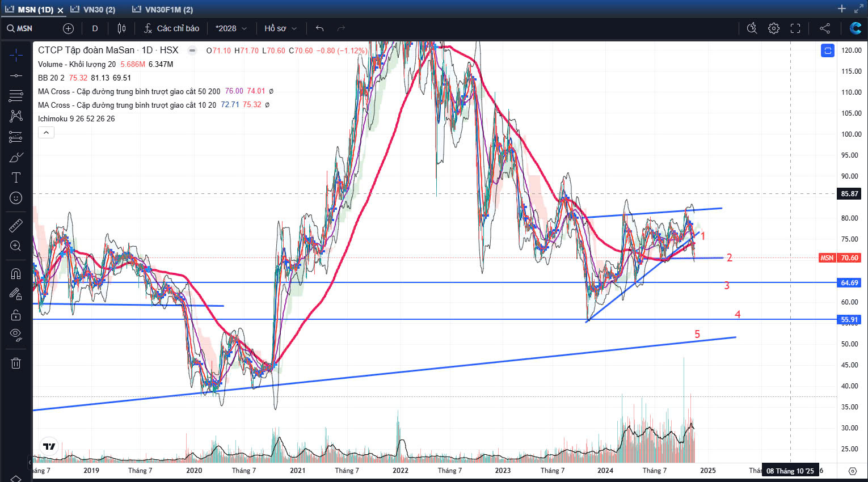Click the gray circle next to HSX
Viewport: 868px width, 482px height.
click(192, 50)
